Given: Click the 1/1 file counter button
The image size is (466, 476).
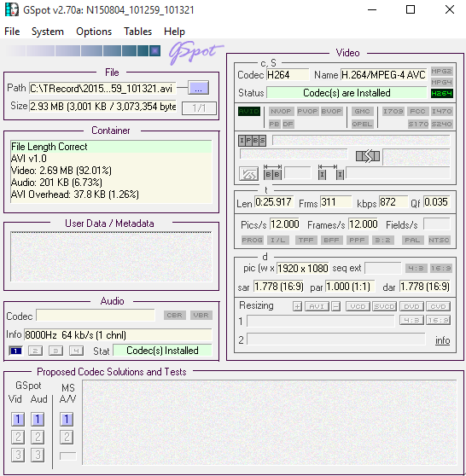Looking at the screenshot, I should [x=199, y=107].
